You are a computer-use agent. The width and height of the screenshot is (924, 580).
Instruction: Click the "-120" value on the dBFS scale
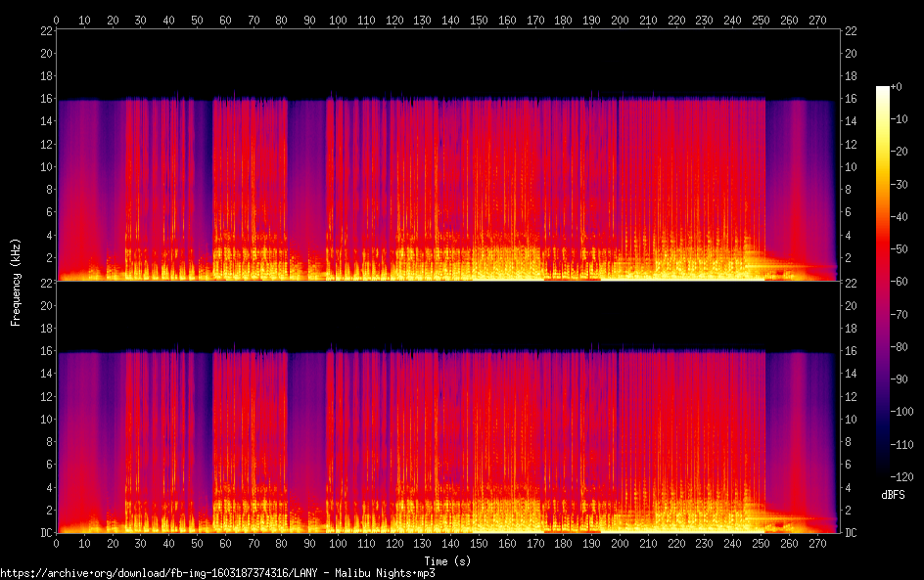click(x=901, y=476)
